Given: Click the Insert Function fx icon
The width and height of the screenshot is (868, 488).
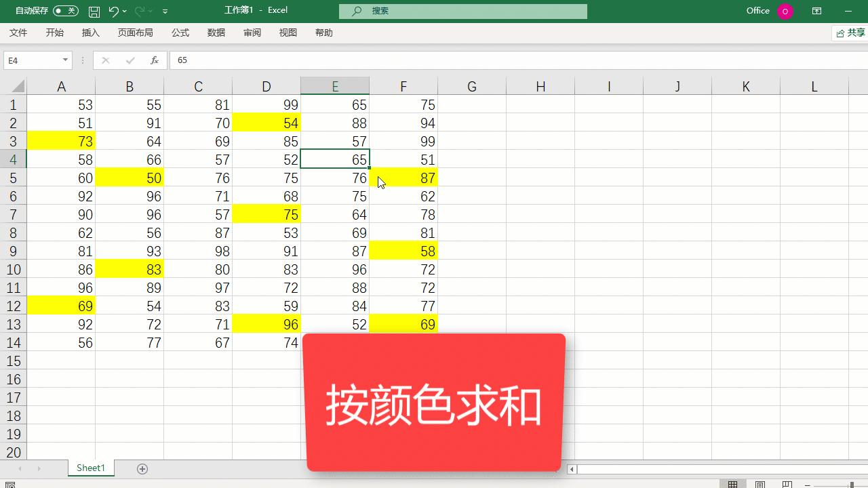Looking at the screenshot, I should pos(154,60).
